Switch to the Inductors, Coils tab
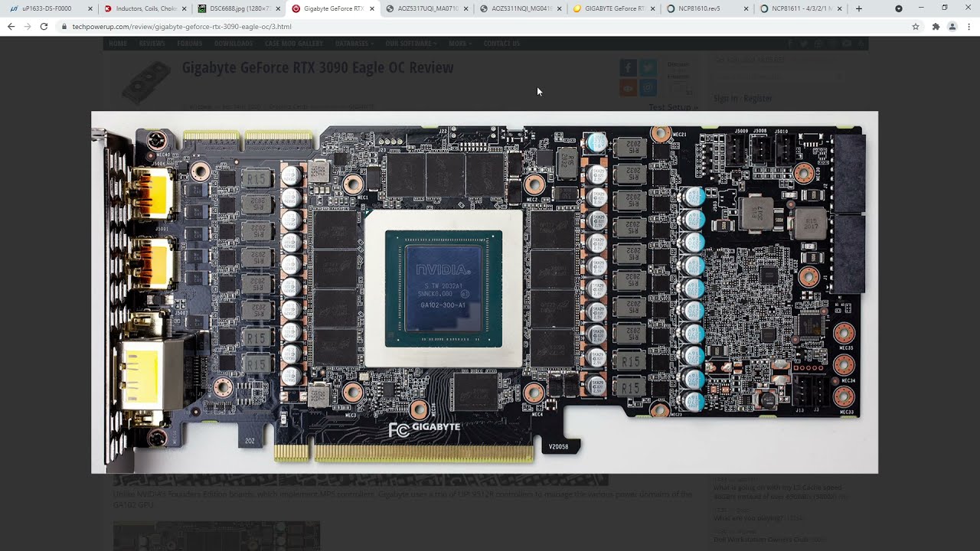This screenshot has width=980, height=551. 145,8
